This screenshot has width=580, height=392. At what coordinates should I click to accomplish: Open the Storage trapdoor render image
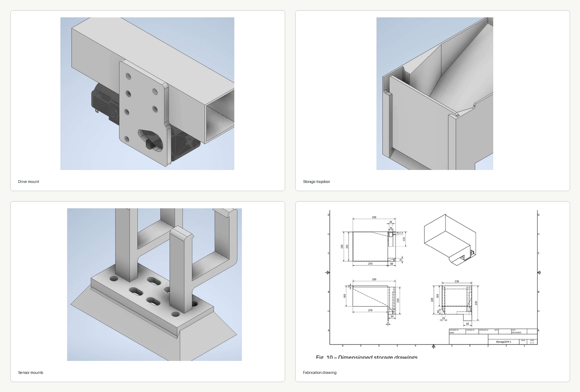coord(435,94)
